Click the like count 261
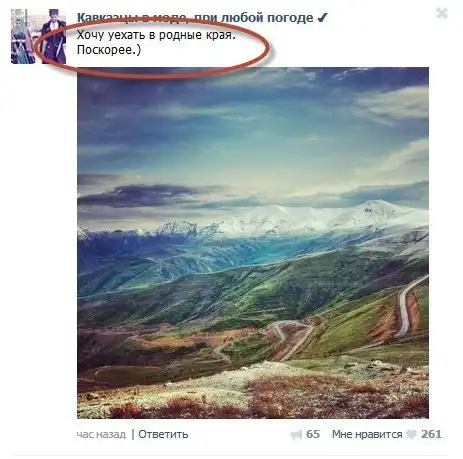 tap(431, 434)
